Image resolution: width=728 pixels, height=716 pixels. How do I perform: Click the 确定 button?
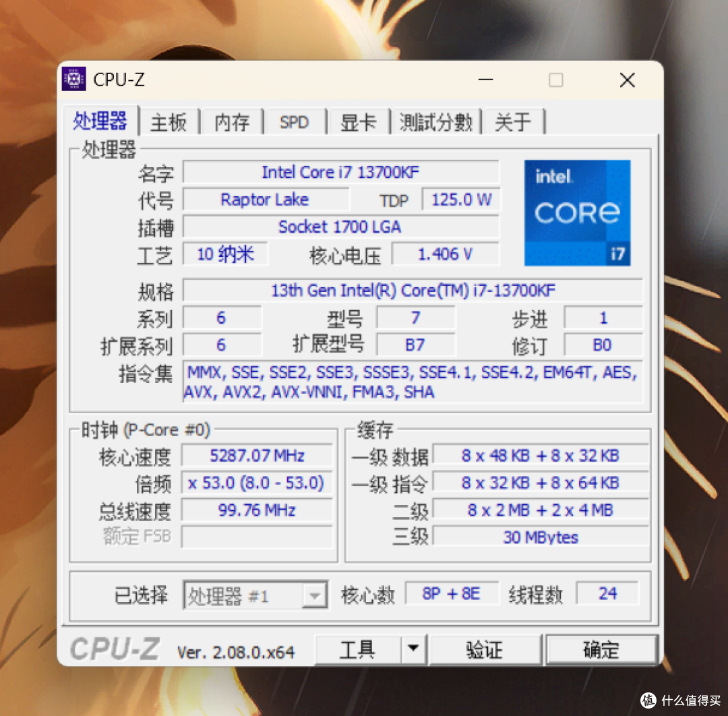pyautogui.click(x=601, y=649)
